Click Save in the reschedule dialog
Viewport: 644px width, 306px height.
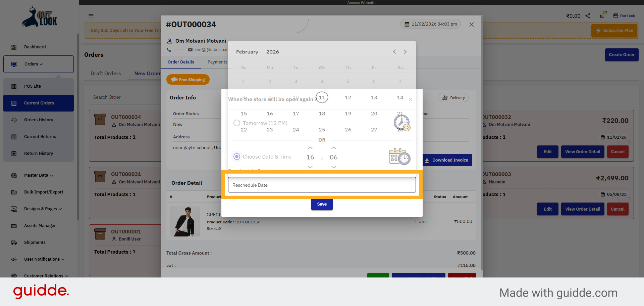coord(322,204)
